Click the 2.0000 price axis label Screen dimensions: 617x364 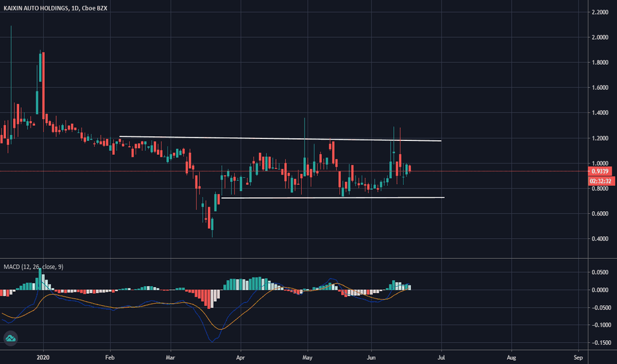[600, 37]
